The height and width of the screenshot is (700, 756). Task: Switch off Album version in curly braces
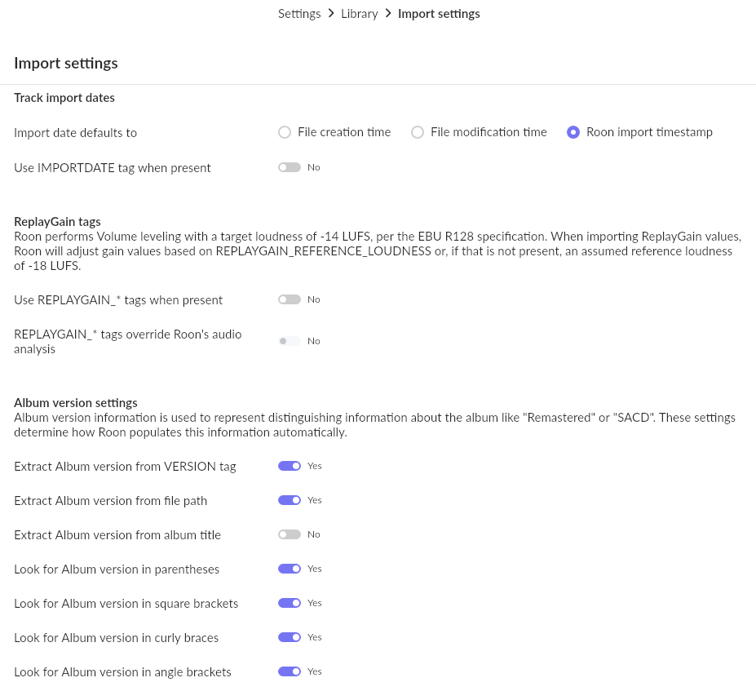[290, 637]
